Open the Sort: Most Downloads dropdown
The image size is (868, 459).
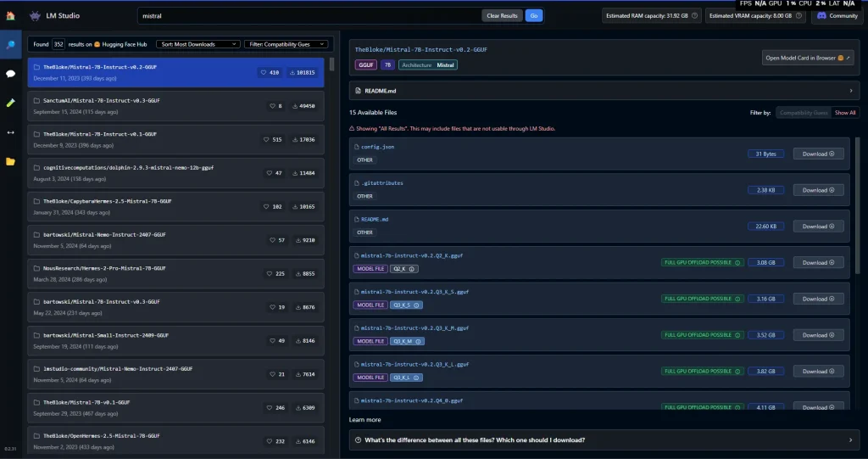click(x=198, y=44)
